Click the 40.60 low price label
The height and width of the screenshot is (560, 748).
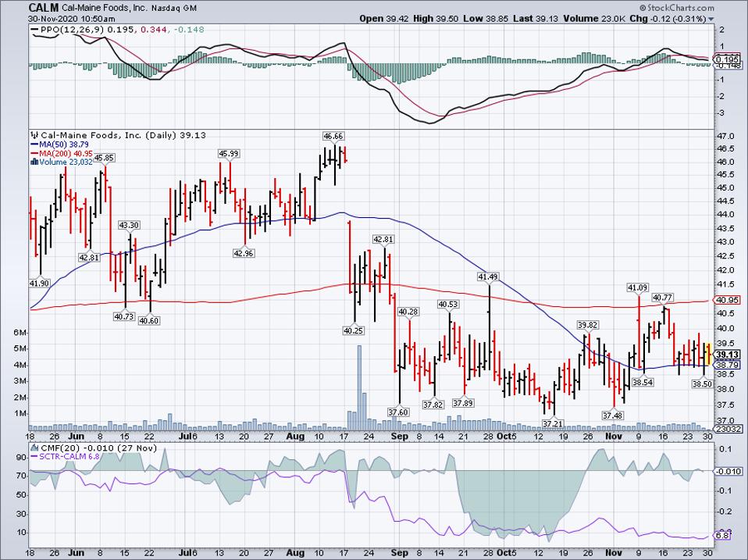tap(149, 321)
